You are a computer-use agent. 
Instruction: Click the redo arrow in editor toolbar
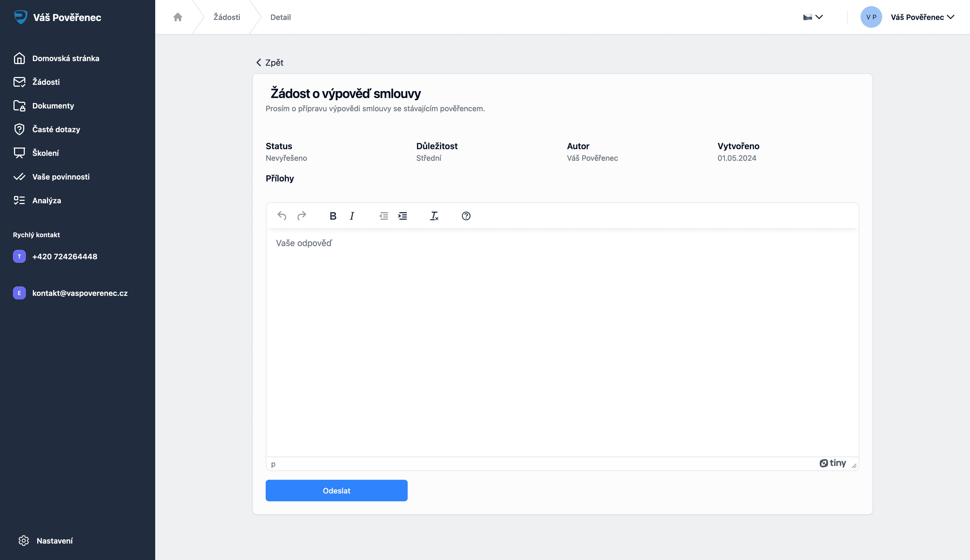tap(302, 216)
